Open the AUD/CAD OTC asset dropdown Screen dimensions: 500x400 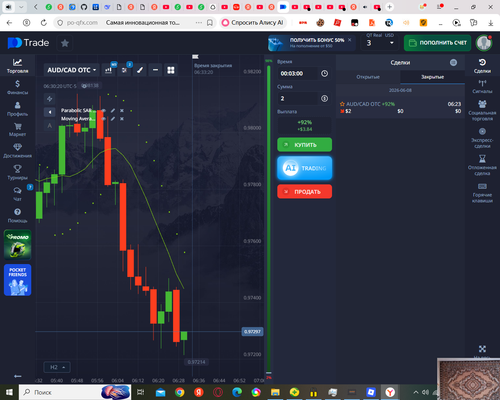[x=71, y=70]
